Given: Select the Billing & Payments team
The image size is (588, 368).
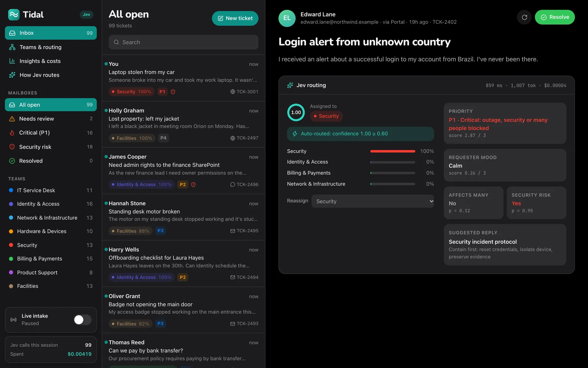Looking at the screenshot, I should click(x=51, y=259).
